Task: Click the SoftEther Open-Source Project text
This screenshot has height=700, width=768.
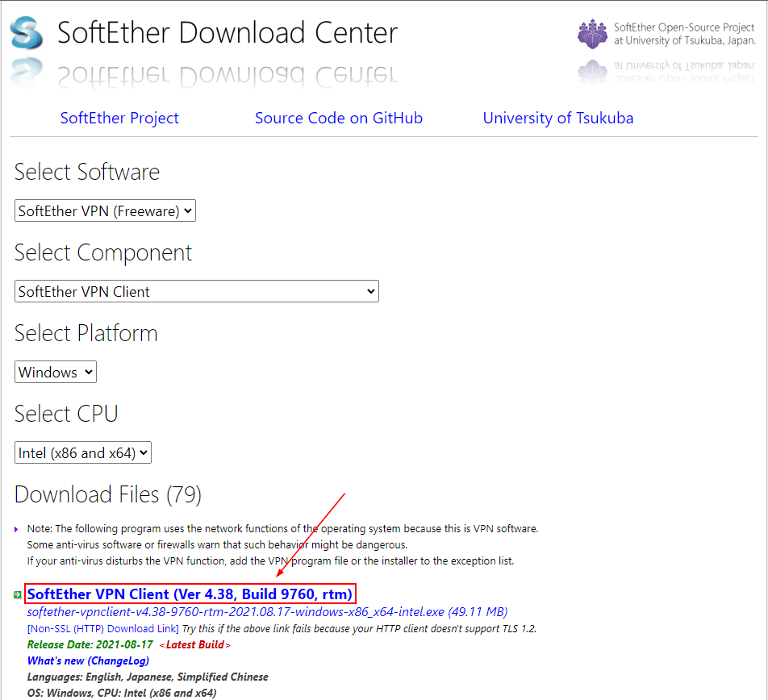Action: 685,34
